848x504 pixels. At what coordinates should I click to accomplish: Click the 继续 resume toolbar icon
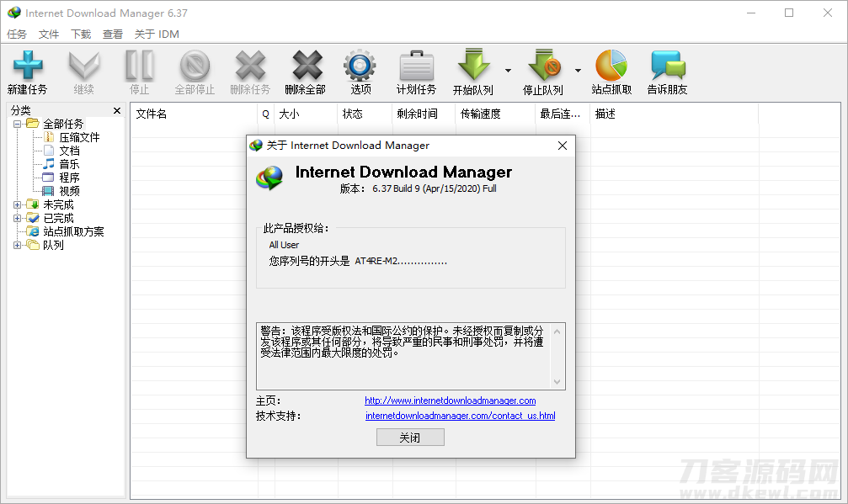coord(84,66)
